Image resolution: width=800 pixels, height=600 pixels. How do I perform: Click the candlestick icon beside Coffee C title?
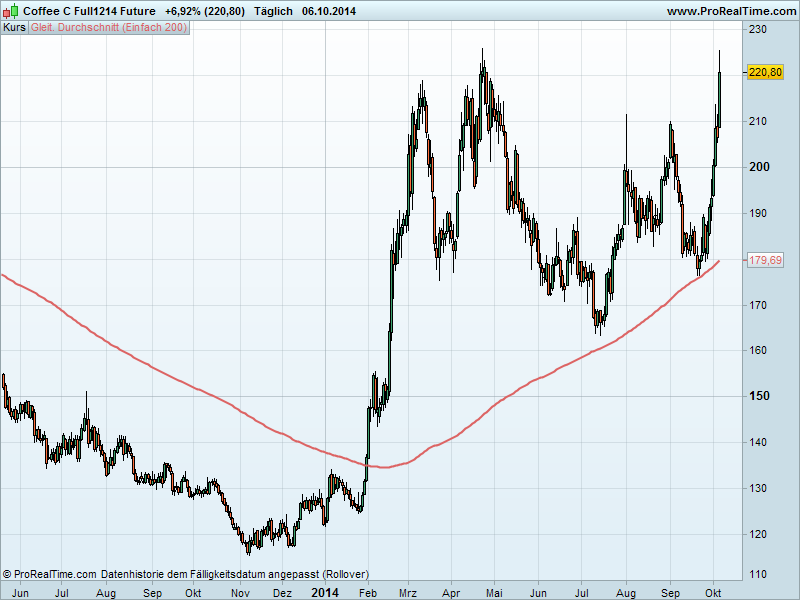(10, 11)
